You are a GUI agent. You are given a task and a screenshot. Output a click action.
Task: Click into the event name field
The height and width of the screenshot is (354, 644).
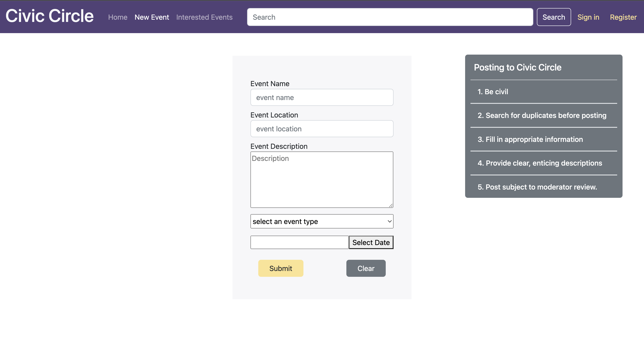pyautogui.click(x=322, y=98)
